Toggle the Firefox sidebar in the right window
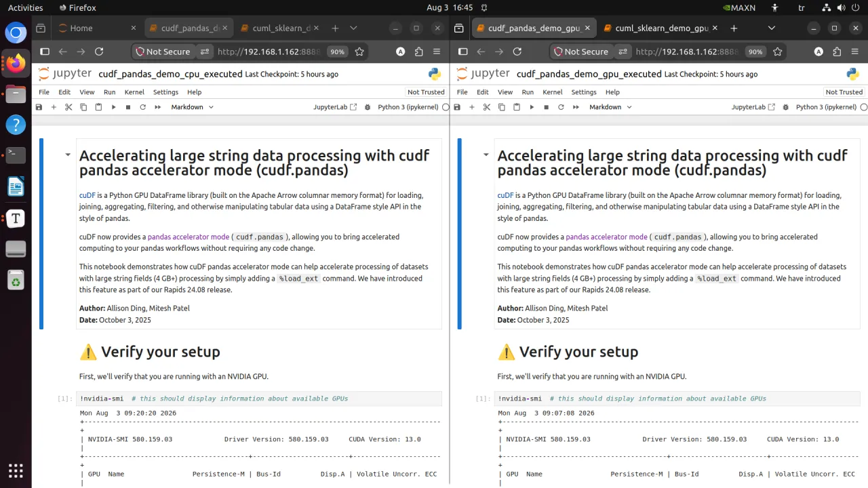 click(463, 52)
